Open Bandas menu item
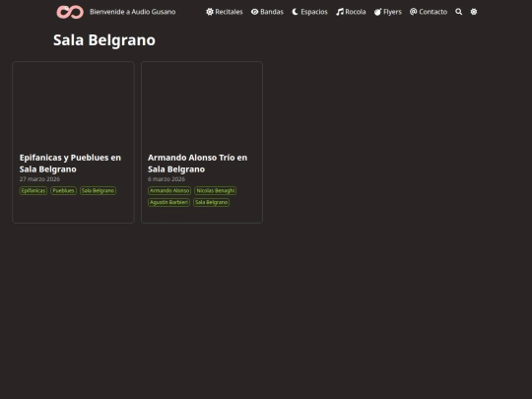Screen dimensions: 532x399 [x=267, y=12]
